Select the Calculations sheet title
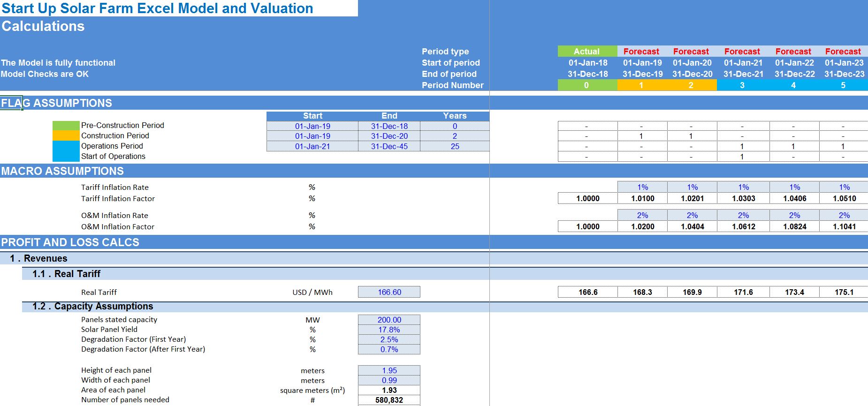 click(x=43, y=26)
